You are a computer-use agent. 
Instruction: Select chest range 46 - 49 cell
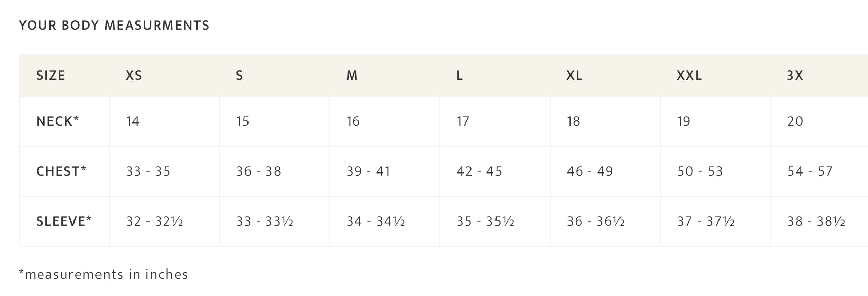coord(590,171)
